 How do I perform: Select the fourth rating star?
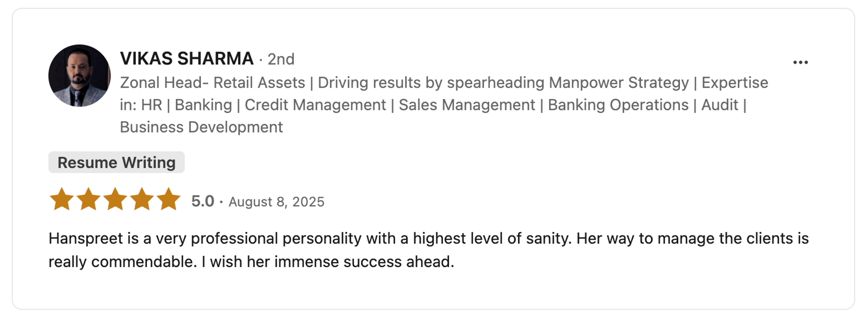point(142,199)
